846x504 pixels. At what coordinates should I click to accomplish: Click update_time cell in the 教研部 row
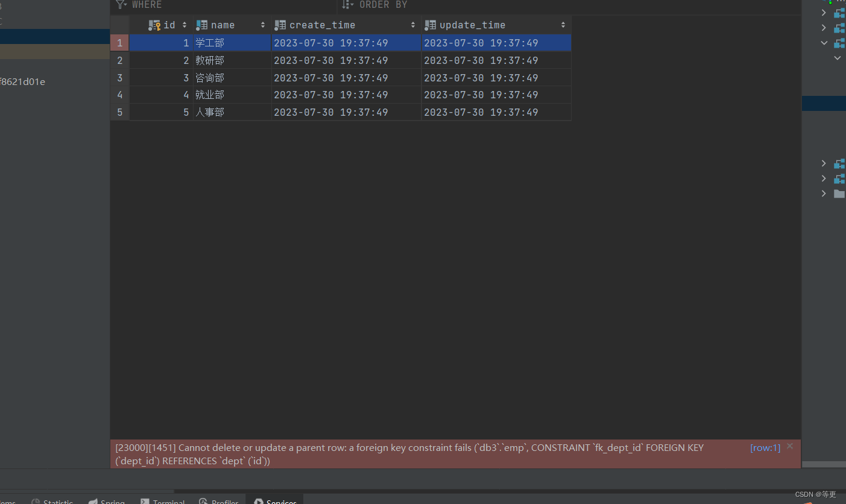[496, 60]
